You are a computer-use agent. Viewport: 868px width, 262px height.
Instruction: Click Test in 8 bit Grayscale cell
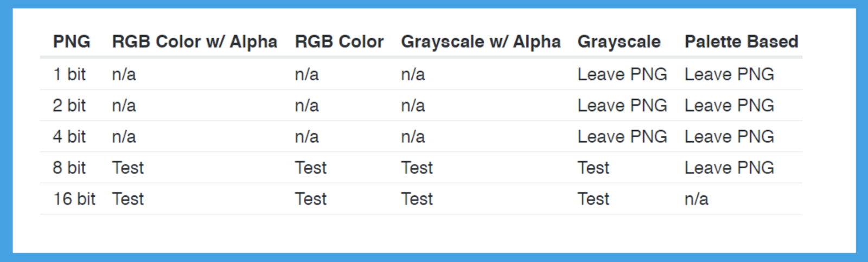[x=593, y=168]
